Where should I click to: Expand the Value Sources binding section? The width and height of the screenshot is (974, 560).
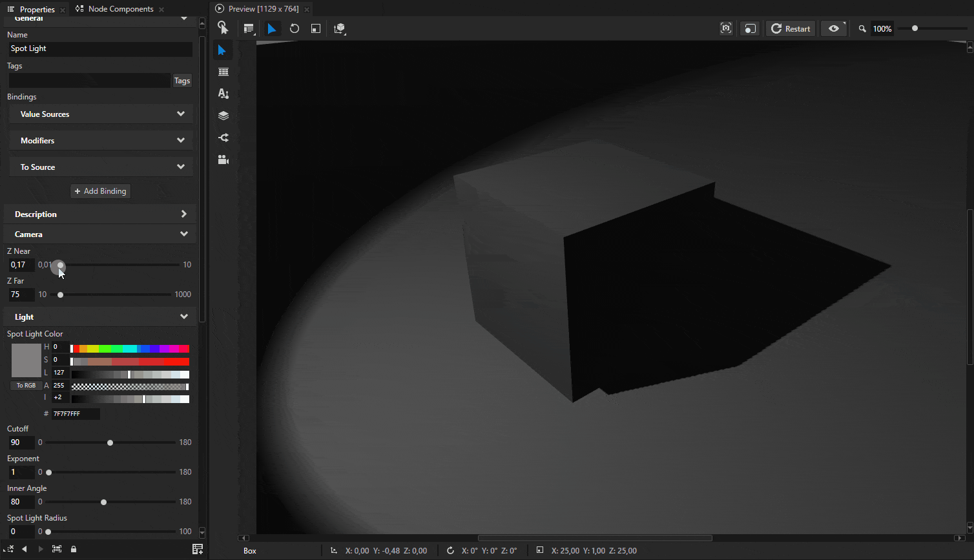point(100,114)
